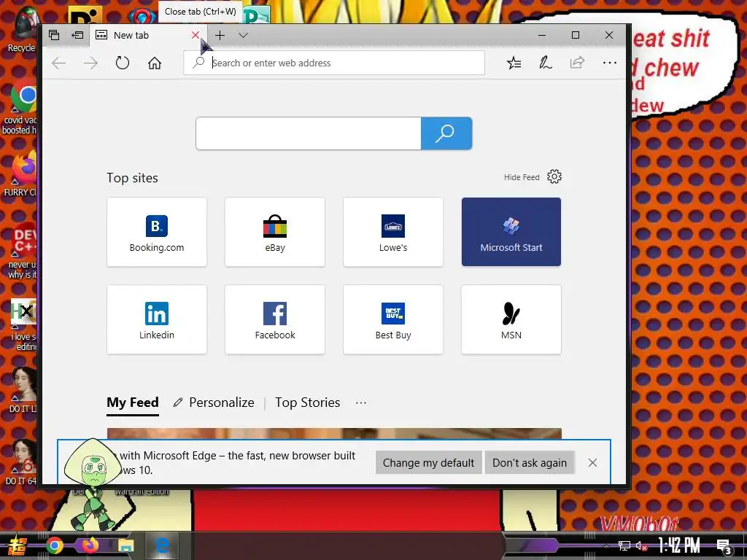The width and height of the screenshot is (747, 560).
Task: Open the Favorites hub star icon
Action: [x=514, y=63]
